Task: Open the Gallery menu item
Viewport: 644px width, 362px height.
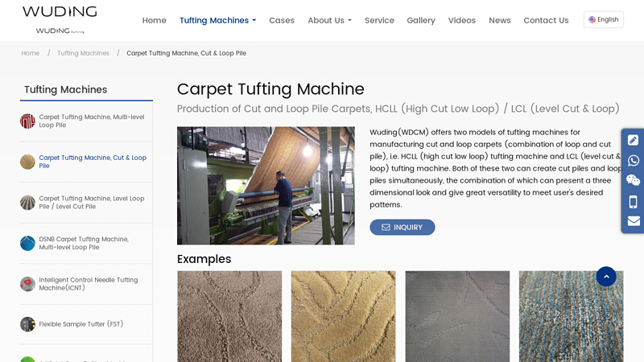Action: [x=420, y=20]
